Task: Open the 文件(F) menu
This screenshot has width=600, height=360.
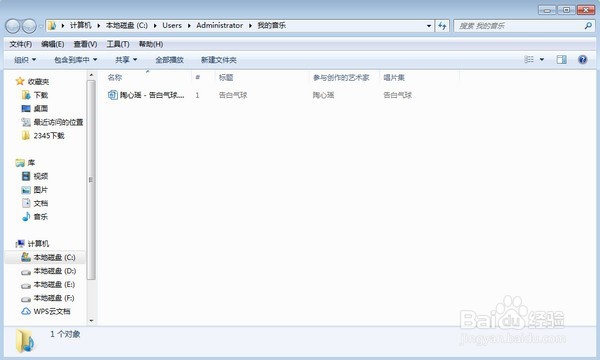Action: pyautogui.click(x=21, y=44)
